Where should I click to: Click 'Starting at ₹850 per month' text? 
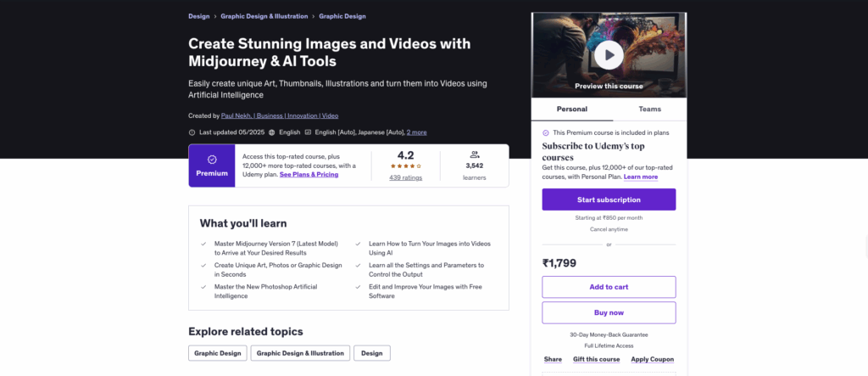pyautogui.click(x=609, y=218)
